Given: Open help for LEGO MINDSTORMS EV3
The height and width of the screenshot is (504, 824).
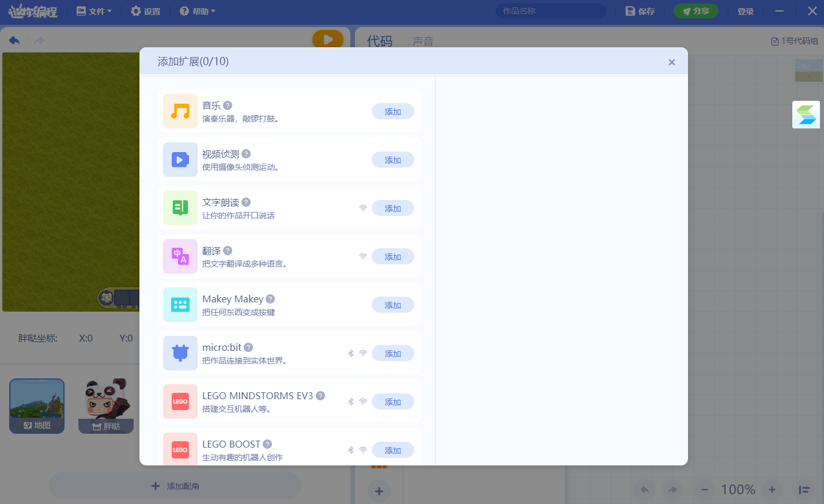Looking at the screenshot, I should click(320, 396).
